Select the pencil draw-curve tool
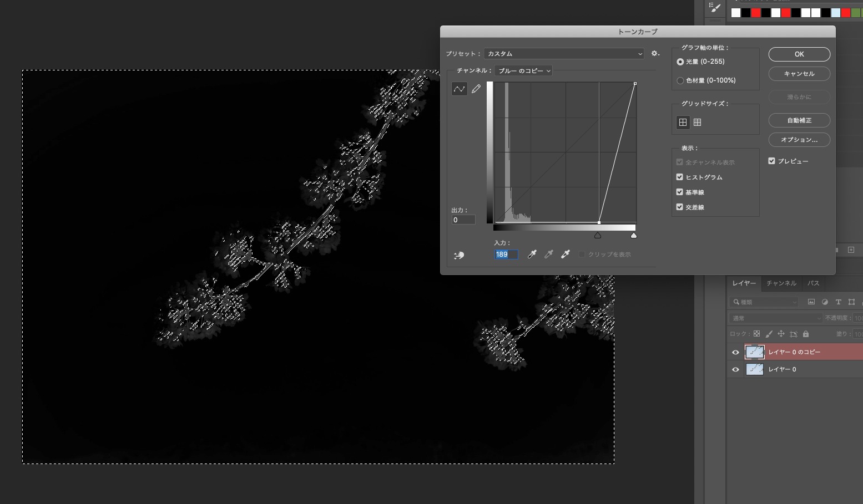Image resolution: width=863 pixels, height=504 pixels. coord(476,89)
